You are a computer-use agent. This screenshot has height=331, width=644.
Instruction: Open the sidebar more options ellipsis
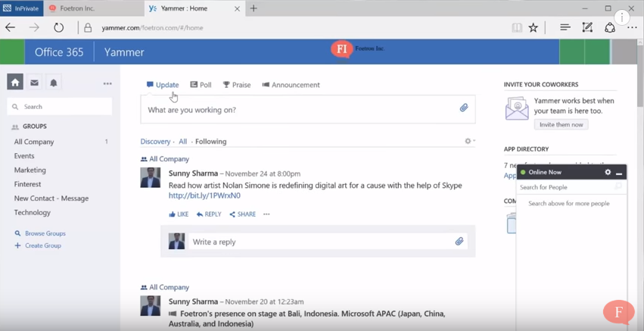[x=107, y=83]
